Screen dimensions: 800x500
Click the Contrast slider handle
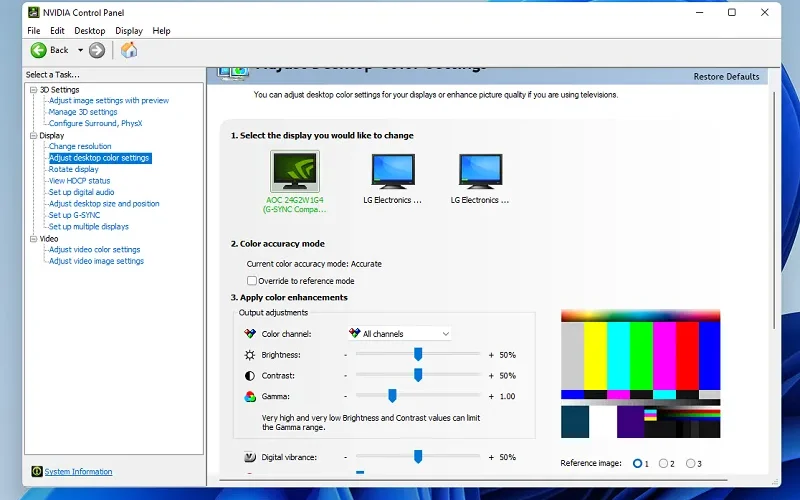click(x=418, y=375)
